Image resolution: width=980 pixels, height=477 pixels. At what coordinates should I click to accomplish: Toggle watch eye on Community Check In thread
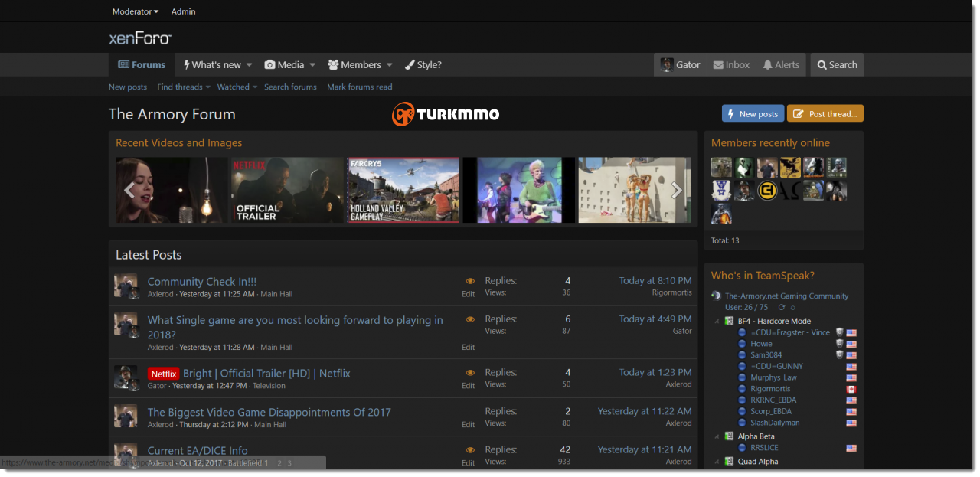pos(470,281)
